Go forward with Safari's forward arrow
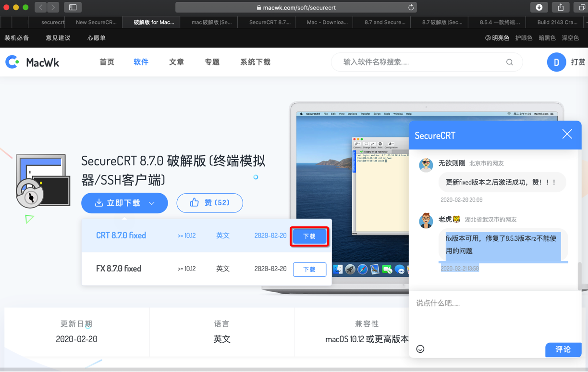The height and width of the screenshot is (372, 588). pos(53,7)
